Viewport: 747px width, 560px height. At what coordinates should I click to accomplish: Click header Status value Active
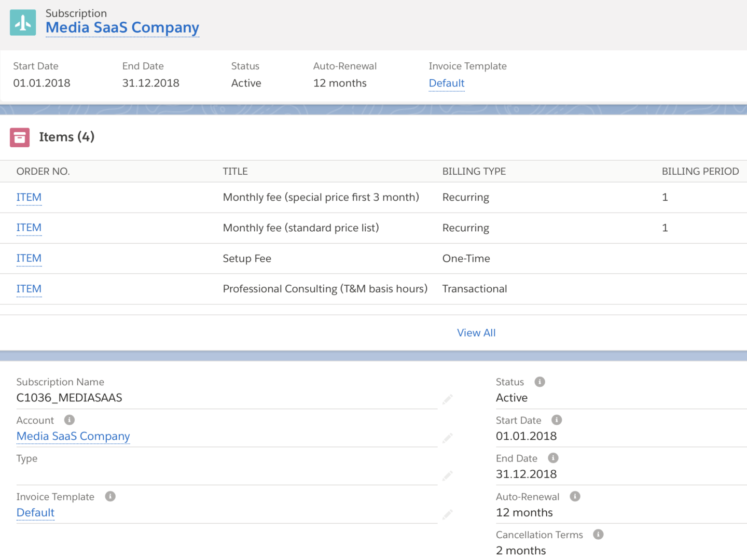click(246, 83)
